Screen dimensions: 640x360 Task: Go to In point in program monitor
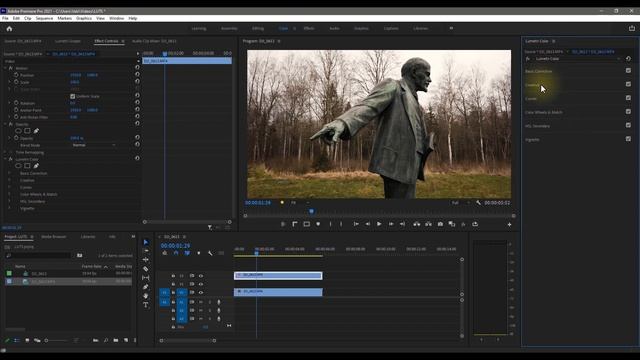point(356,224)
